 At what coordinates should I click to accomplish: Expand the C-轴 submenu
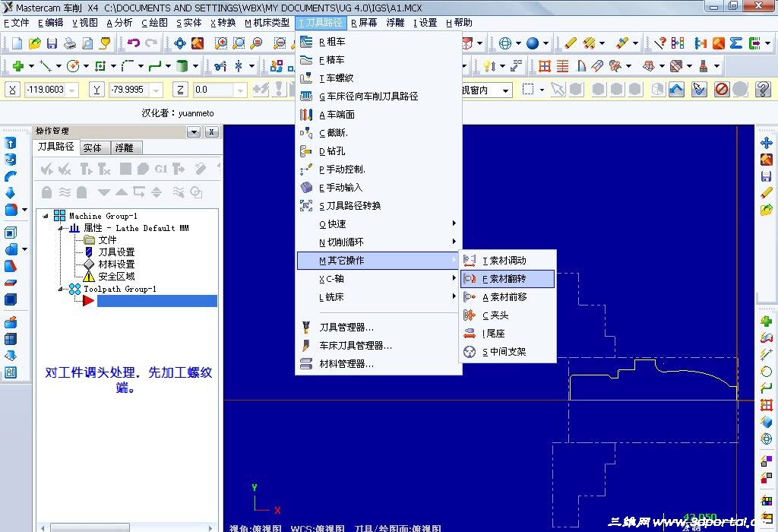click(378, 279)
